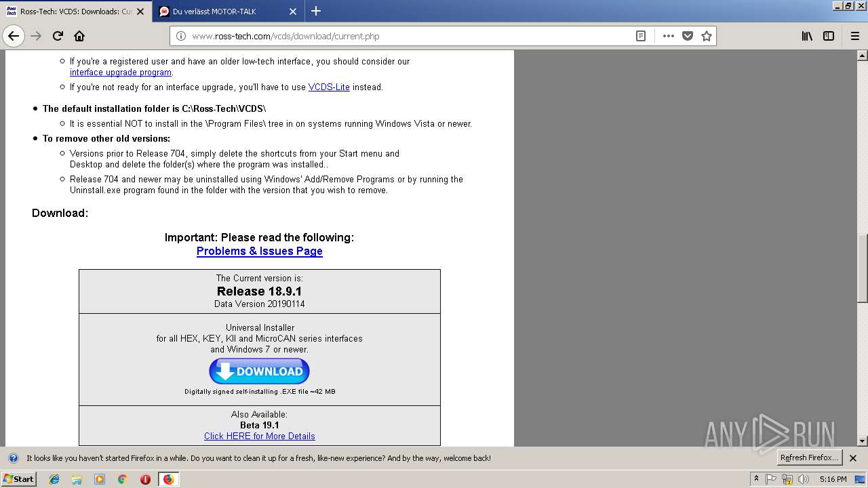Open the Firefox hamburger menu
The height and width of the screenshot is (488, 868).
point(854,36)
